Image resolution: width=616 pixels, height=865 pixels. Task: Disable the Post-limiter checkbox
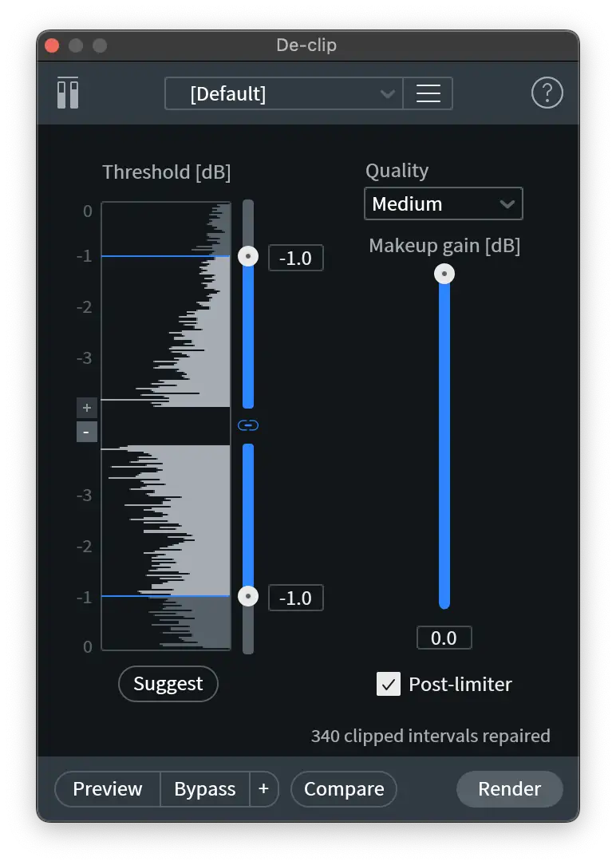tap(389, 684)
